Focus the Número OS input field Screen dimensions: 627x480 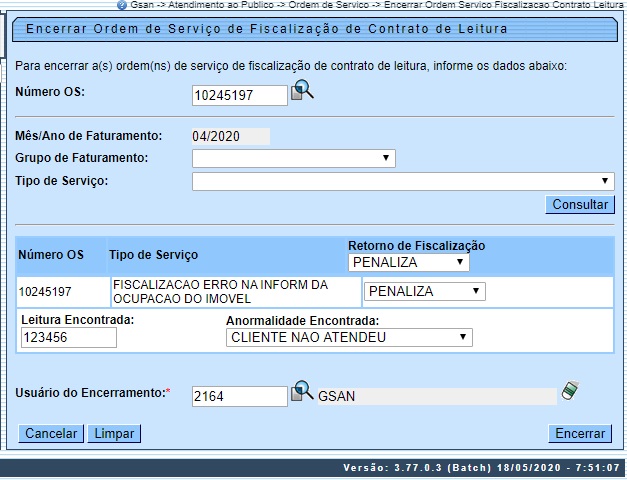click(x=239, y=95)
